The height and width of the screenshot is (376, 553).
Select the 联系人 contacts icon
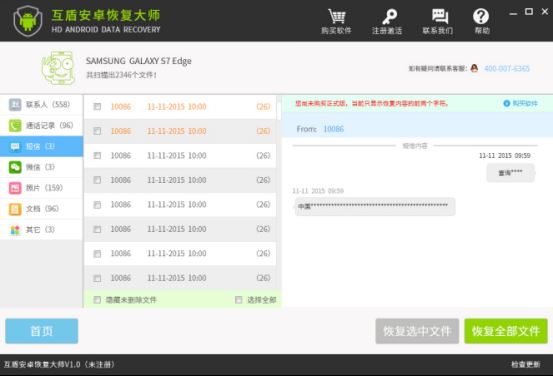click(15, 104)
